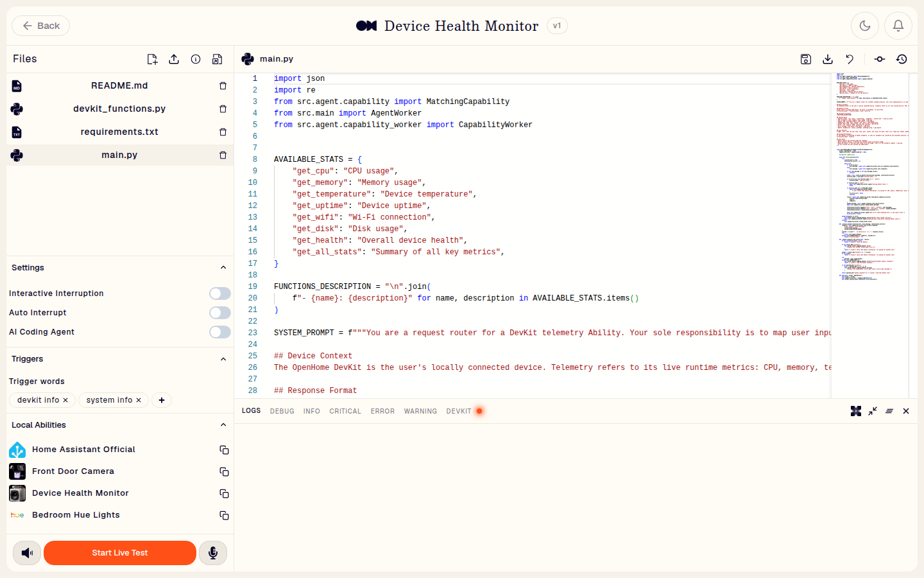Screen dimensions: 924x578
Task: Delete README.md with its trash icon
Action: click(223, 85)
